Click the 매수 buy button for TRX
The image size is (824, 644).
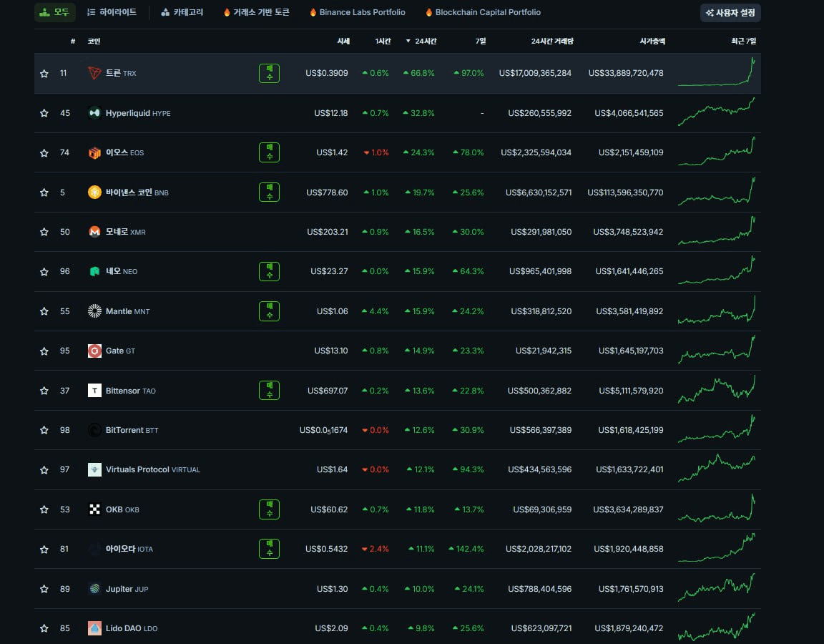(269, 73)
